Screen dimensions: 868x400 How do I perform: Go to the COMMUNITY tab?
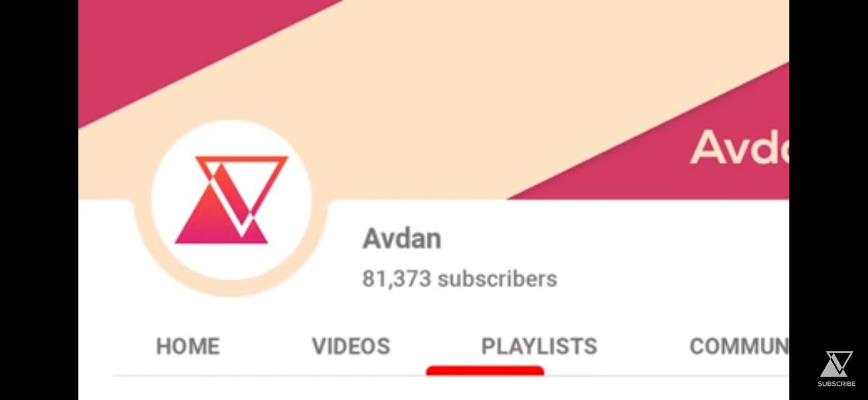click(739, 346)
